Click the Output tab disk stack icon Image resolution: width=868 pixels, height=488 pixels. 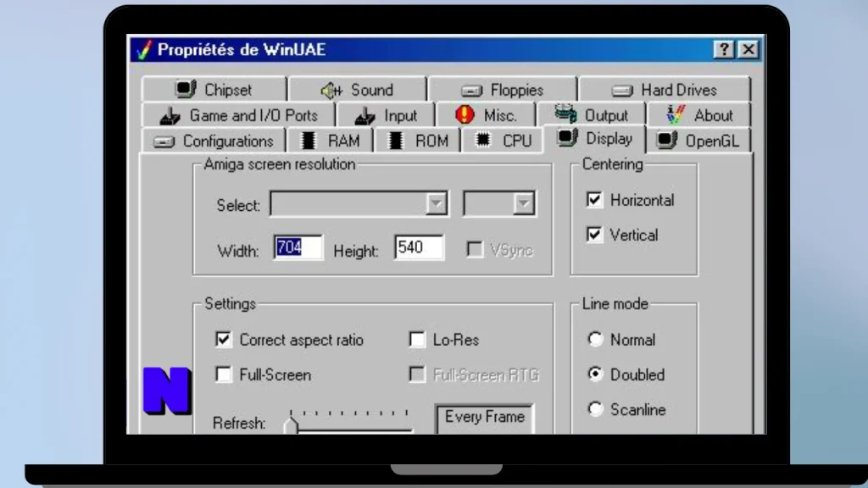coord(565,114)
